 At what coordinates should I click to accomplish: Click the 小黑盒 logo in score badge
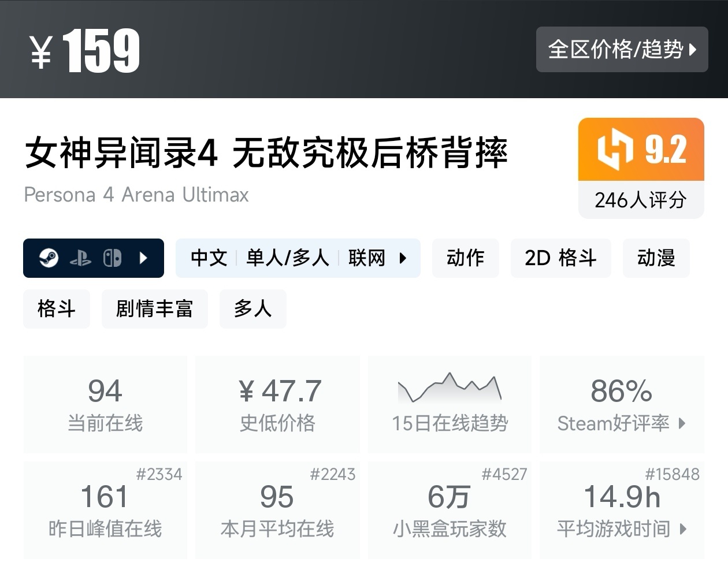point(615,150)
